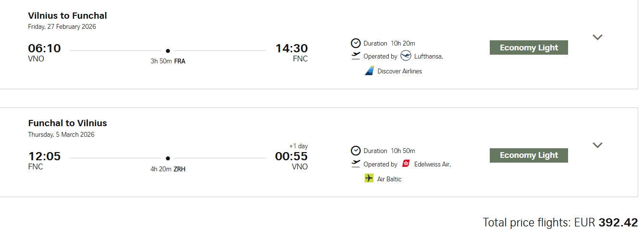Expand the Vilnius to Funchal flight details
This screenshot has height=237, width=644.
[x=597, y=37]
